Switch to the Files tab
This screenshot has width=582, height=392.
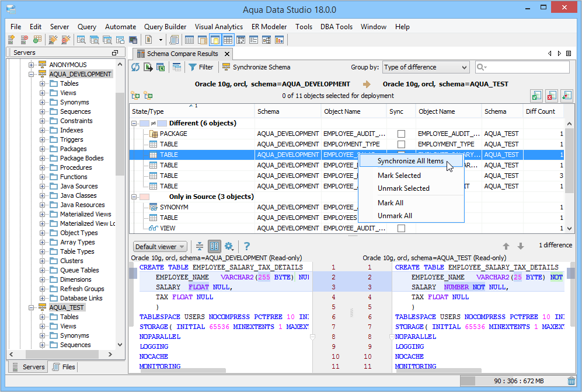[x=64, y=367]
